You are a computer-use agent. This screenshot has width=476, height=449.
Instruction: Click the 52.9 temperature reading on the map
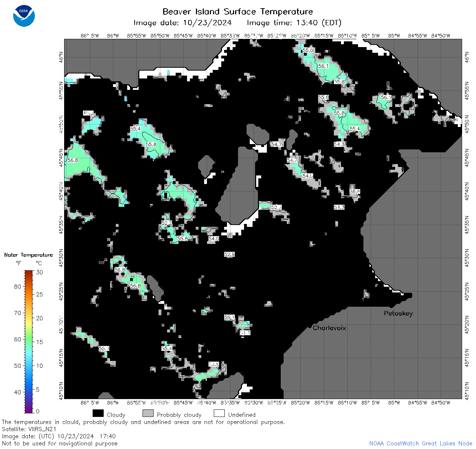point(229,254)
